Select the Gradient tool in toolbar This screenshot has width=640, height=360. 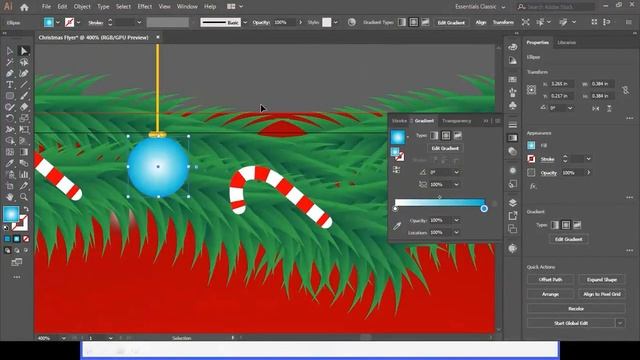pos(24,152)
